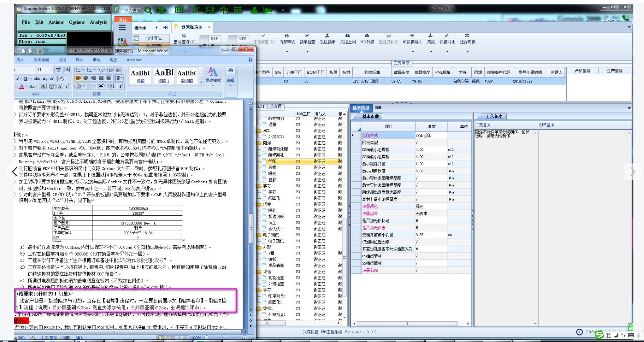Toggle the second OFF switch
The width and height of the screenshot is (644, 342).
tap(238, 38)
